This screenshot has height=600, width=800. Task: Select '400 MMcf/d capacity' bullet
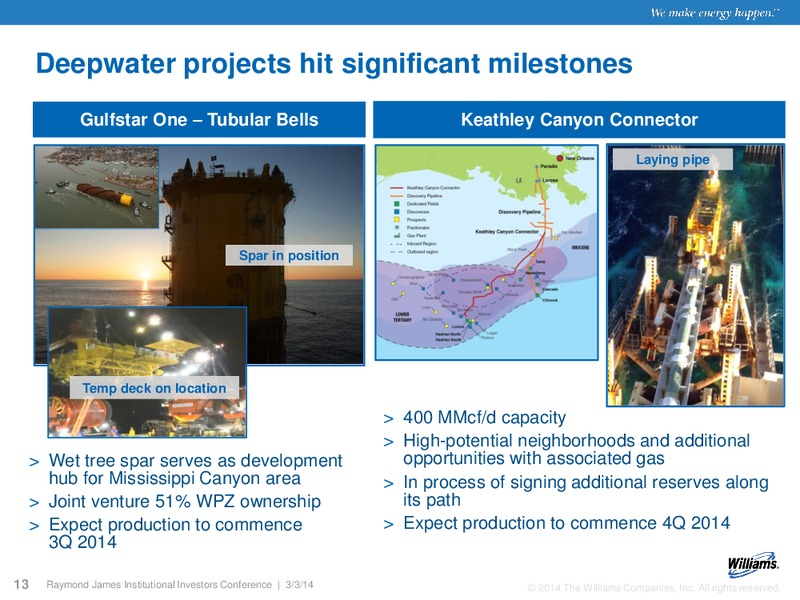click(x=484, y=417)
